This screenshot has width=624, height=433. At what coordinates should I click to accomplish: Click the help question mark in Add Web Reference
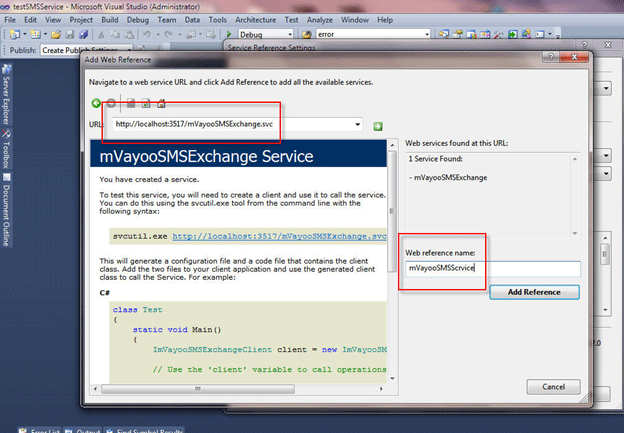551,57
